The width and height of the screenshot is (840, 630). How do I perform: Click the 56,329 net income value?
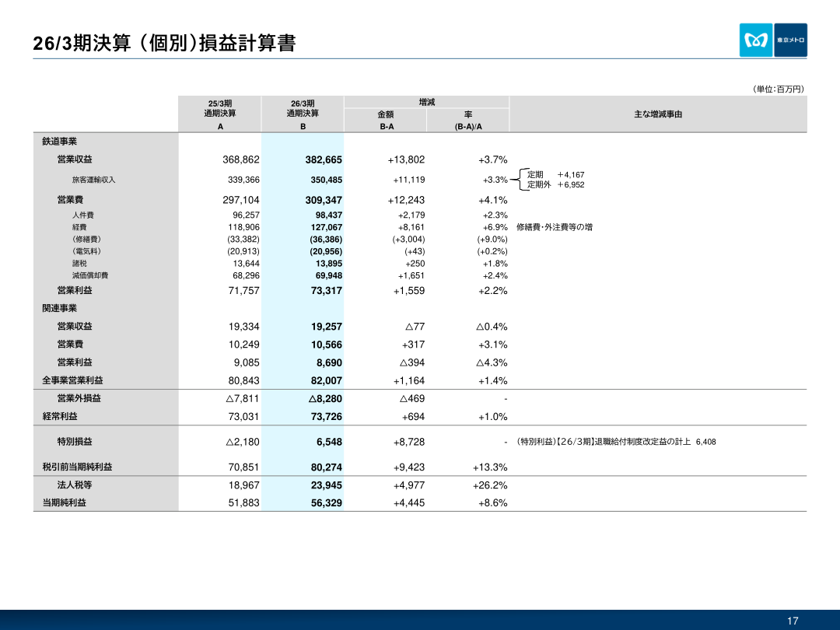pos(326,503)
